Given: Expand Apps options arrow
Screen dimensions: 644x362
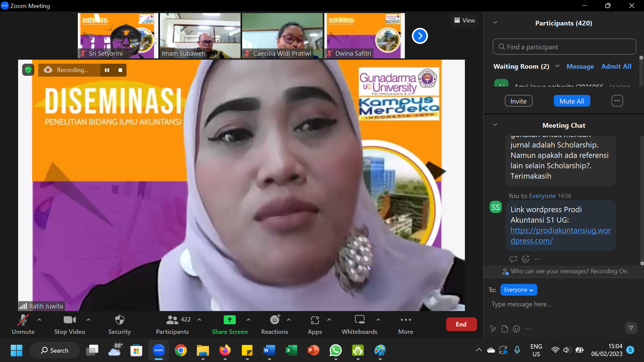Looking at the screenshot, I should coord(329,320).
